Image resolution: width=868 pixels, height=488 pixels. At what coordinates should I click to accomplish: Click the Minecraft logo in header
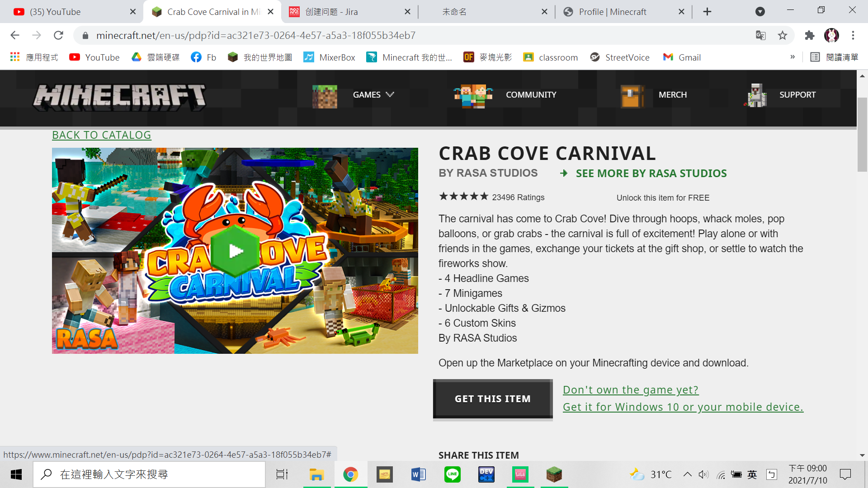click(x=119, y=96)
